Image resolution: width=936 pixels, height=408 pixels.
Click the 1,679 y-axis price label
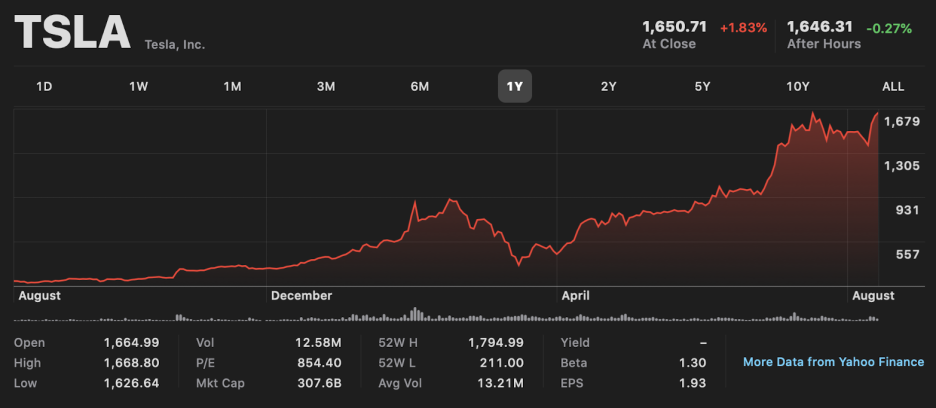pos(902,122)
